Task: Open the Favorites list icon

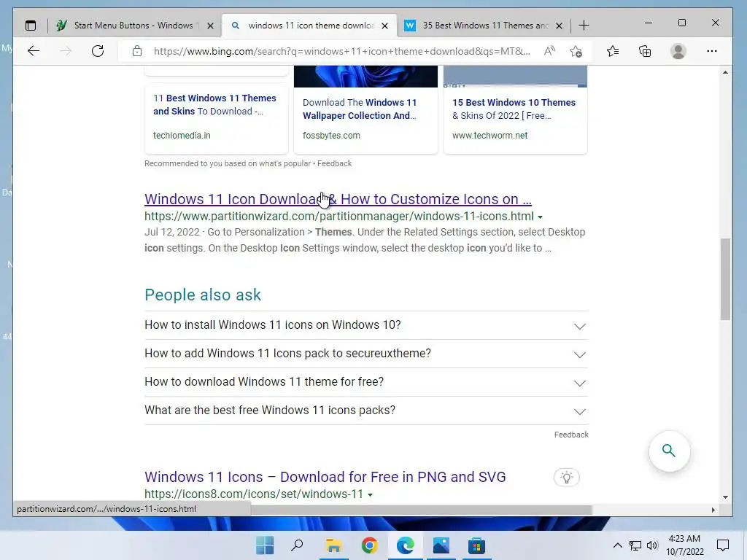Action: coord(613,51)
